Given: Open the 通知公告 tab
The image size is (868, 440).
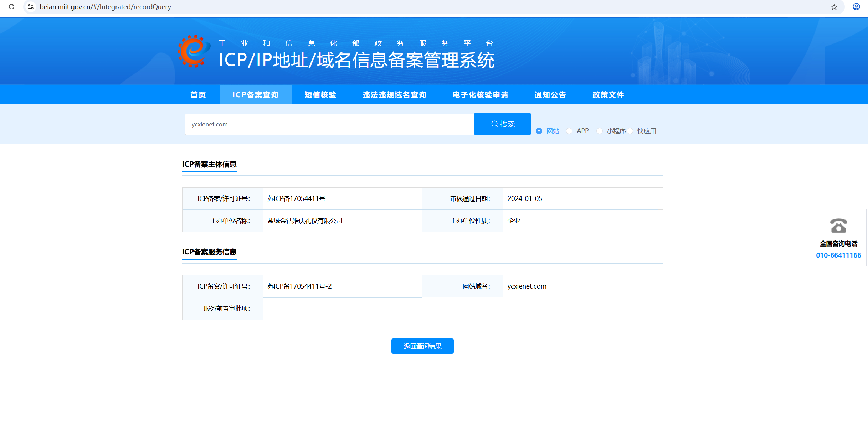Looking at the screenshot, I should coord(550,95).
